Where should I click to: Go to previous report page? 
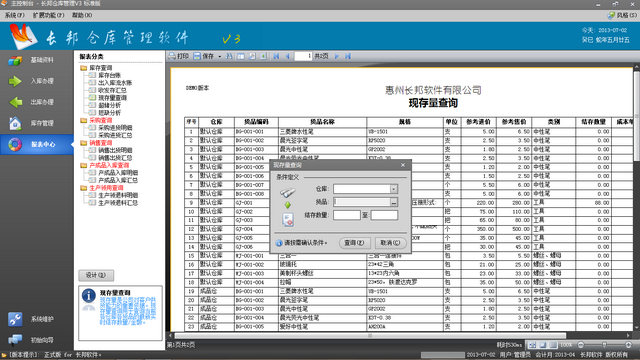tap(287, 56)
